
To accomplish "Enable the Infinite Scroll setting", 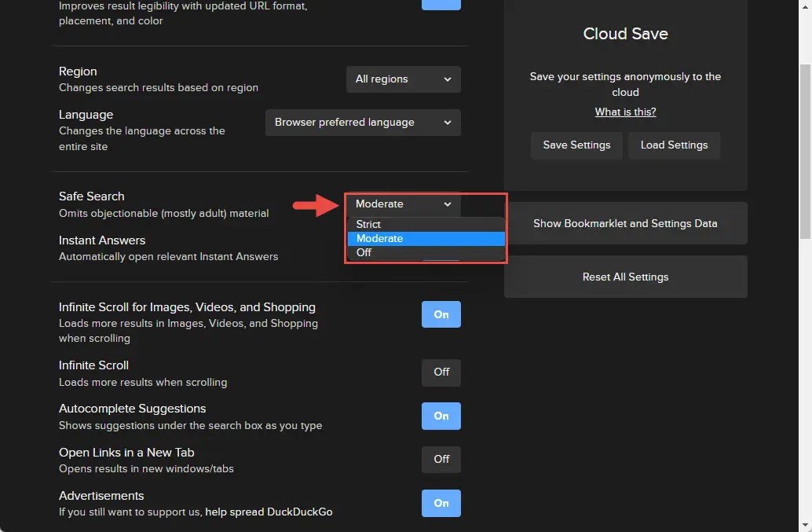I will (x=441, y=372).
